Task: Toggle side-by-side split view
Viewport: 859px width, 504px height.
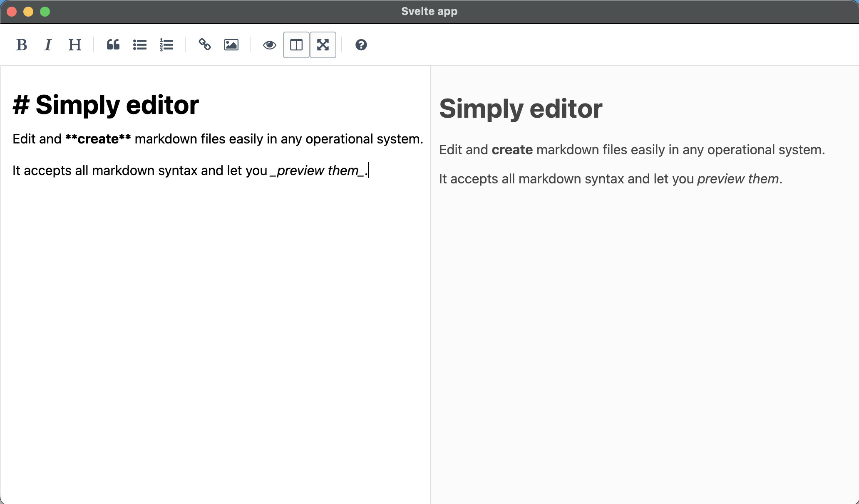Action: tap(296, 45)
